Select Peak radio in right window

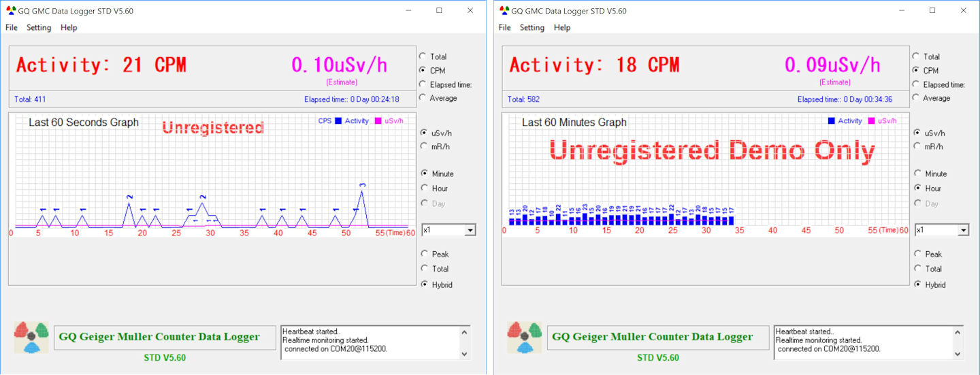click(x=918, y=254)
